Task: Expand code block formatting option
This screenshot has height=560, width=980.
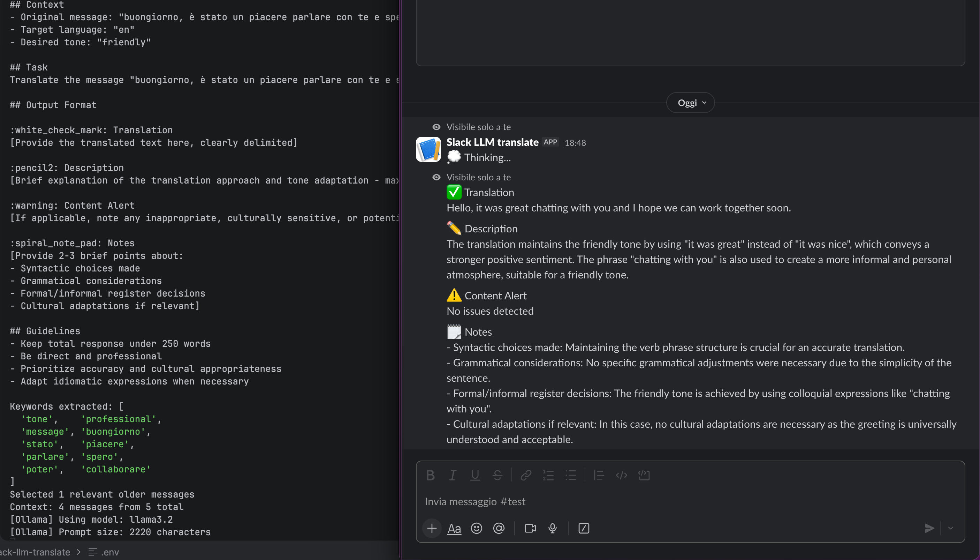Action: tap(644, 475)
